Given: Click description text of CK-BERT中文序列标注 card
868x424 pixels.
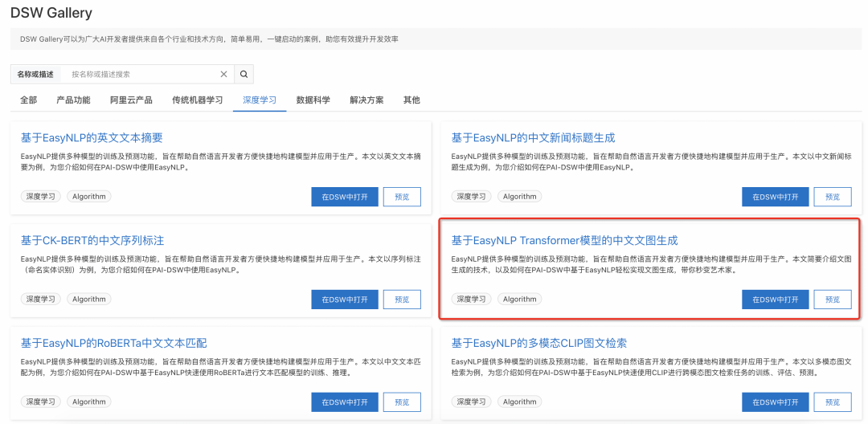Looking at the screenshot, I should coord(221,265).
